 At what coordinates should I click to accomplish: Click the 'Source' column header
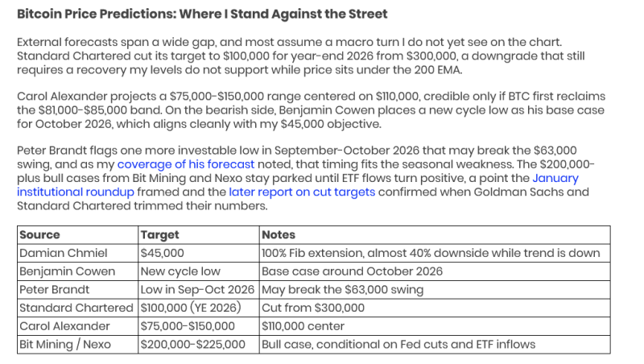tap(77, 234)
